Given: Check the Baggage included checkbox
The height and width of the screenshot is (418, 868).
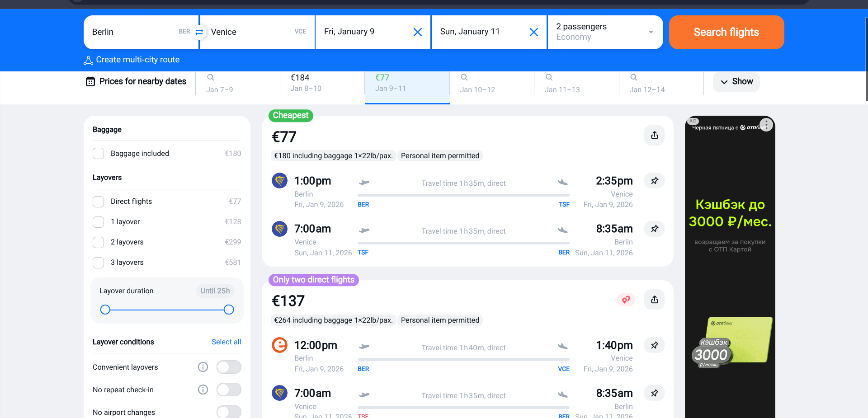Looking at the screenshot, I should click(x=99, y=154).
